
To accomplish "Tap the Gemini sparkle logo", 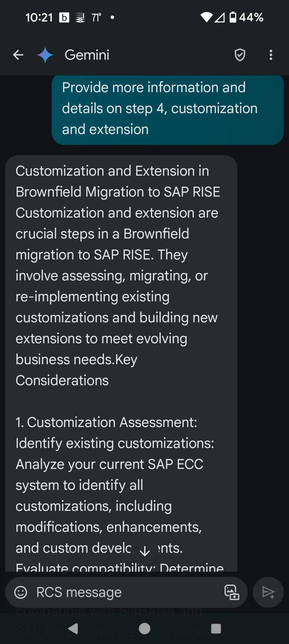I will (45, 55).
